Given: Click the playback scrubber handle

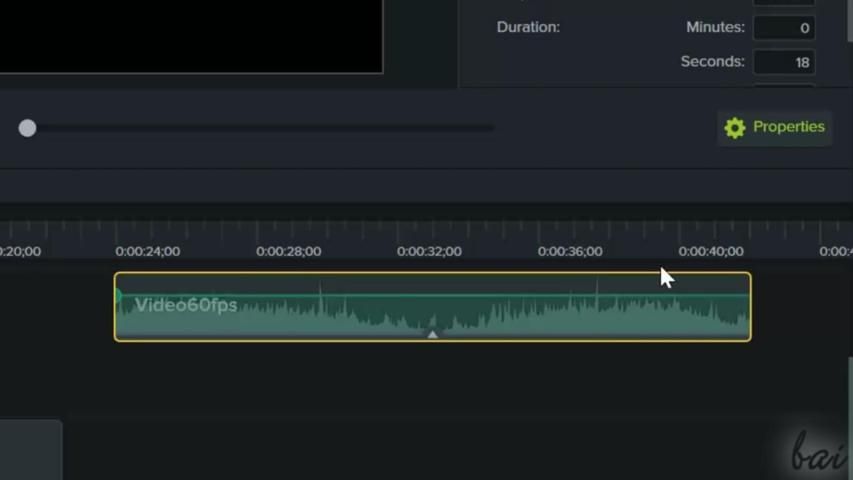Looking at the screenshot, I should [27, 128].
